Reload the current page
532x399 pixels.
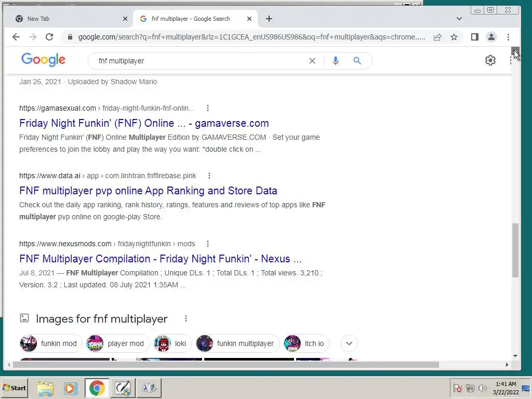click(x=49, y=37)
